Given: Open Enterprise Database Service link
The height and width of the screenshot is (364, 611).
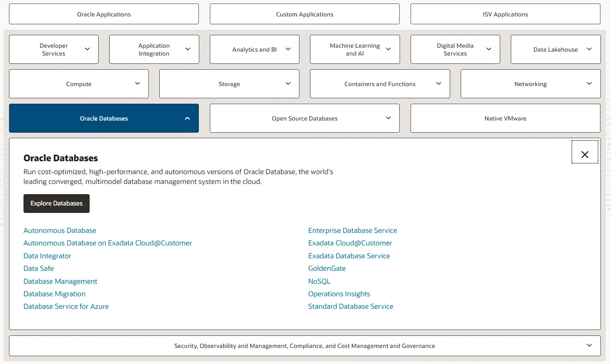Looking at the screenshot, I should (x=353, y=231).
